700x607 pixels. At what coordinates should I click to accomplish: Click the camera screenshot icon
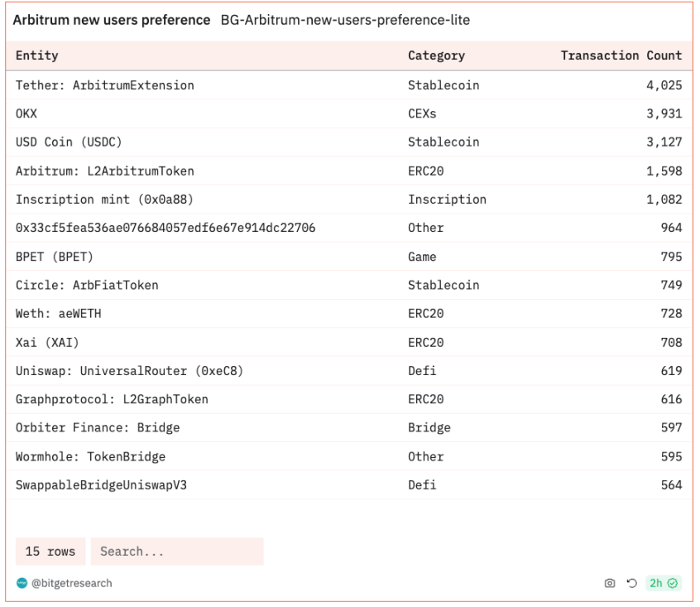pyautogui.click(x=610, y=583)
